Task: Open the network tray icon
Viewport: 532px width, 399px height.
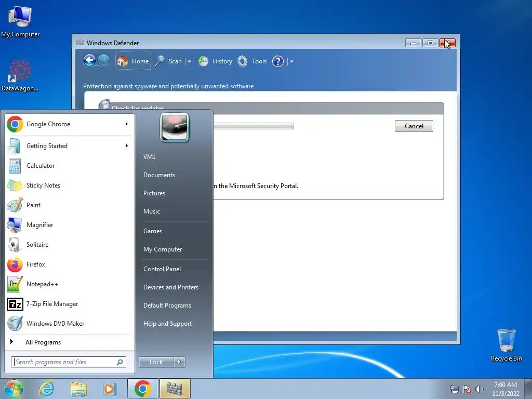Action: [454, 389]
